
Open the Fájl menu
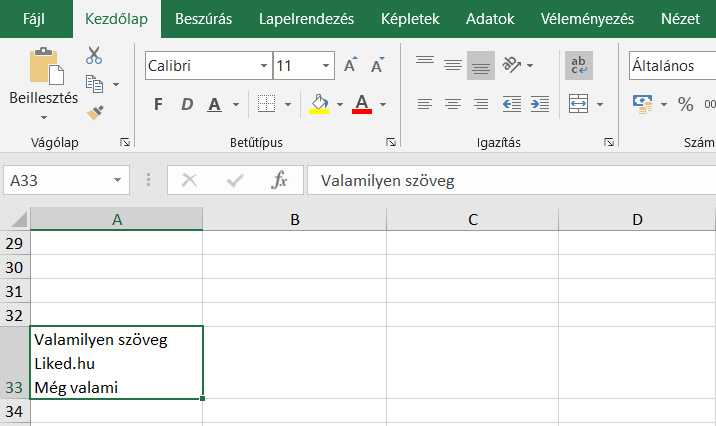tap(36, 18)
